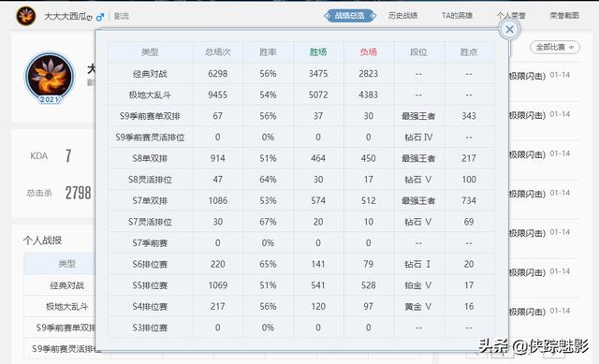Click the S8单双排 row
Image resolution: width=599 pixels, height=364 pixels.
click(301, 158)
